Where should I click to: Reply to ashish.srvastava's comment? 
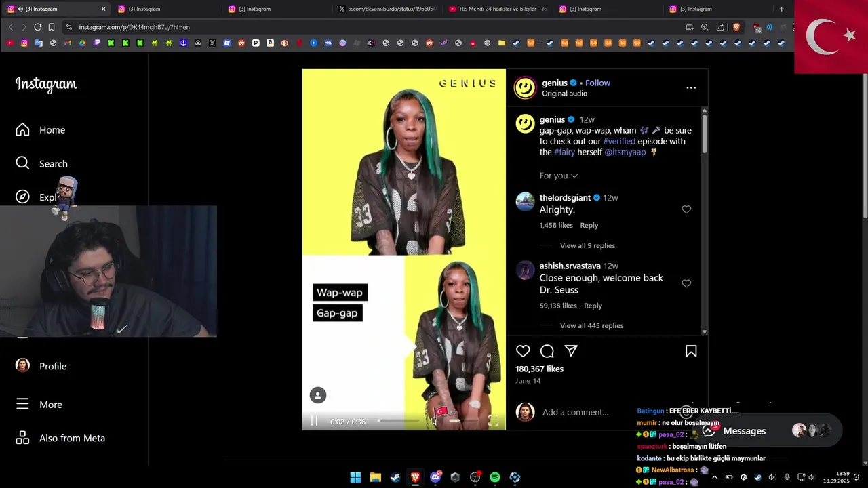pyautogui.click(x=593, y=306)
